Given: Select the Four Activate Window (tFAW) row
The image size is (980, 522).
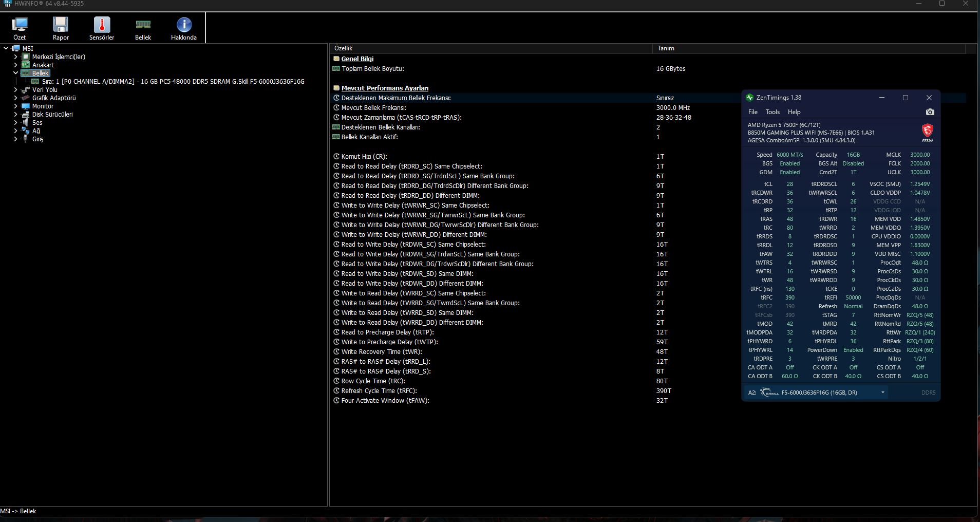Looking at the screenshot, I should tap(649, 401).
